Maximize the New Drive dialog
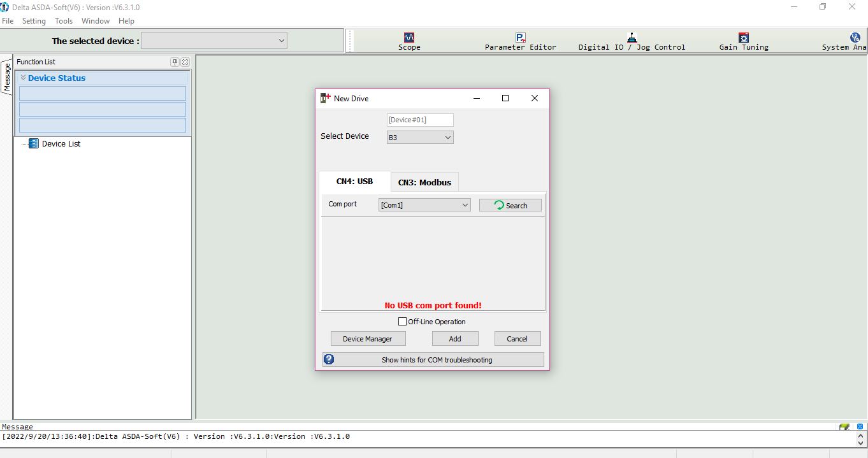 click(x=505, y=98)
